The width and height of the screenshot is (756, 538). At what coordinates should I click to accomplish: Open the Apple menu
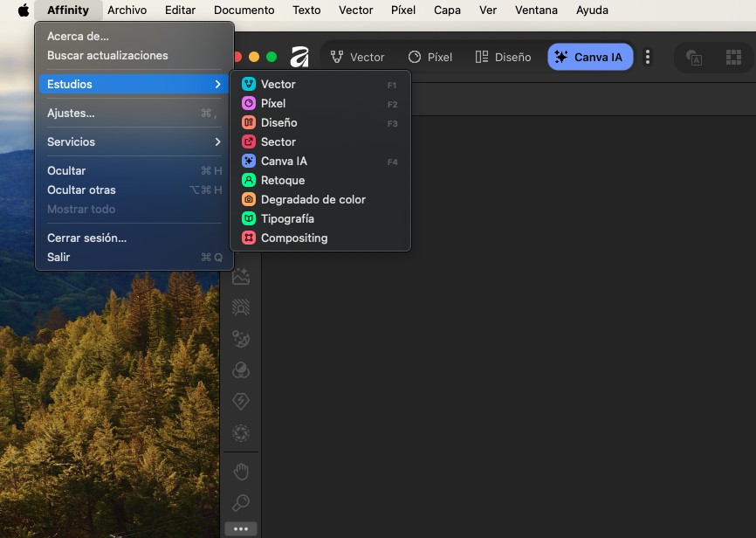click(24, 10)
